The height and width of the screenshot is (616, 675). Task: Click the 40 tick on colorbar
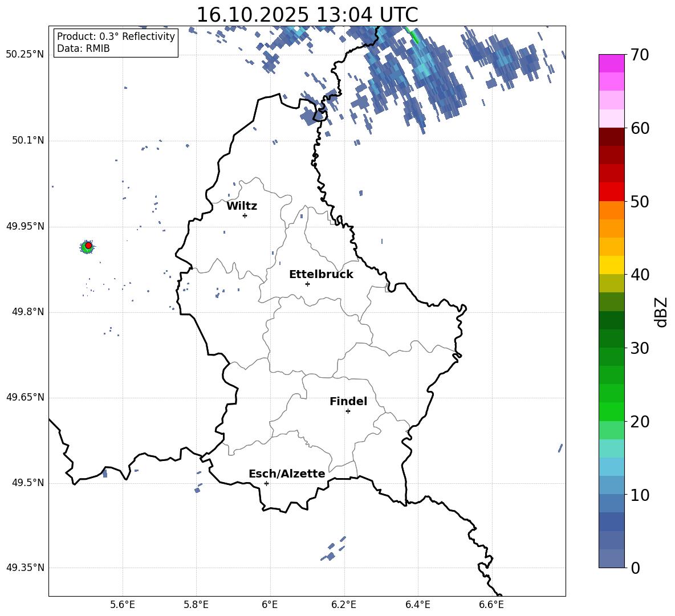point(640,275)
